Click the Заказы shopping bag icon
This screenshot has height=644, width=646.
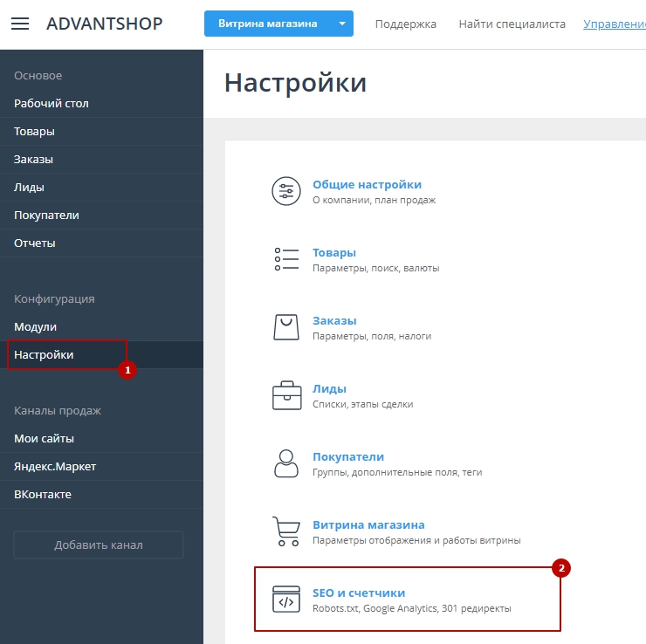pyautogui.click(x=286, y=327)
